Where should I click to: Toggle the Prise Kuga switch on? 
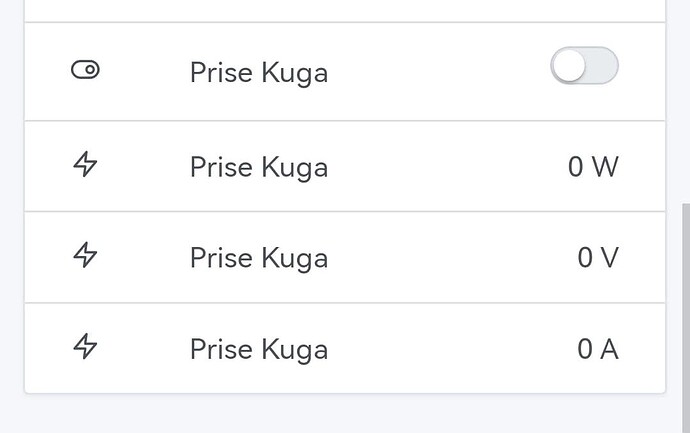pos(584,67)
